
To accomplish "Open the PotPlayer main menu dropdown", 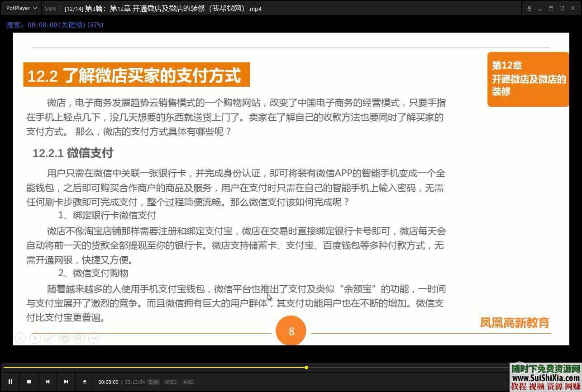I will pos(19,8).
